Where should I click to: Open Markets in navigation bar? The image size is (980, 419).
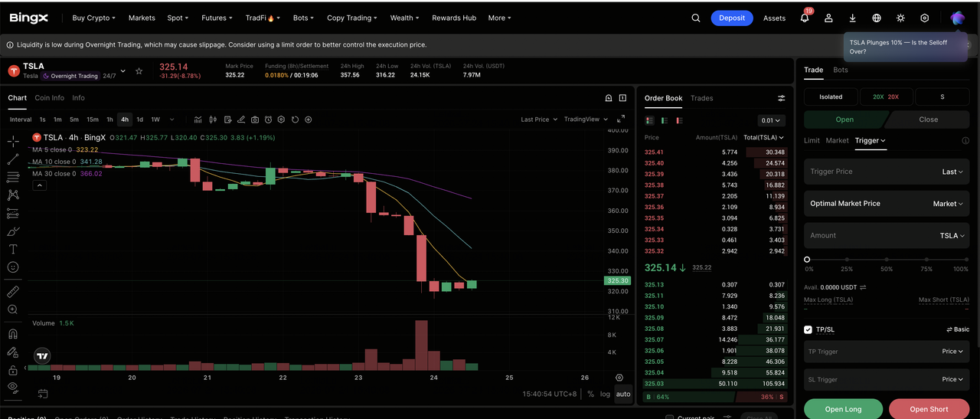click(142, 18)
